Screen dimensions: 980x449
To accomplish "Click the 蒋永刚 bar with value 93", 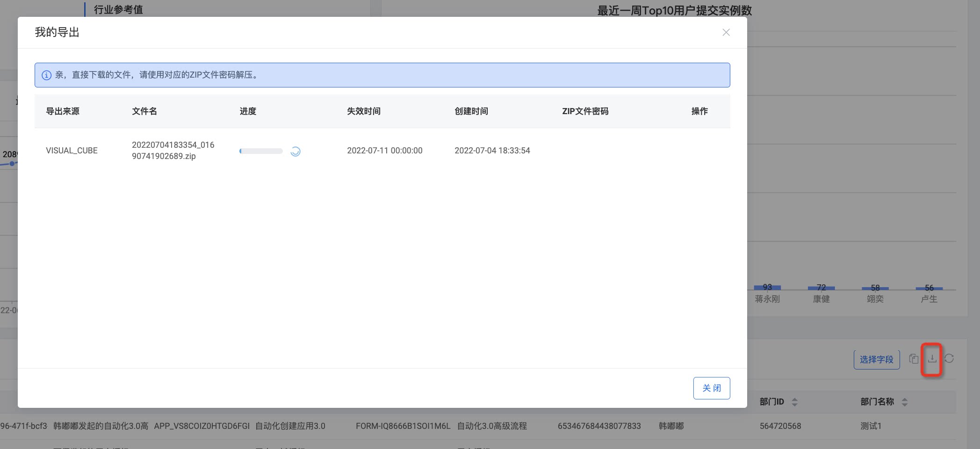I will pyautogui.click(x=767, y=288).
